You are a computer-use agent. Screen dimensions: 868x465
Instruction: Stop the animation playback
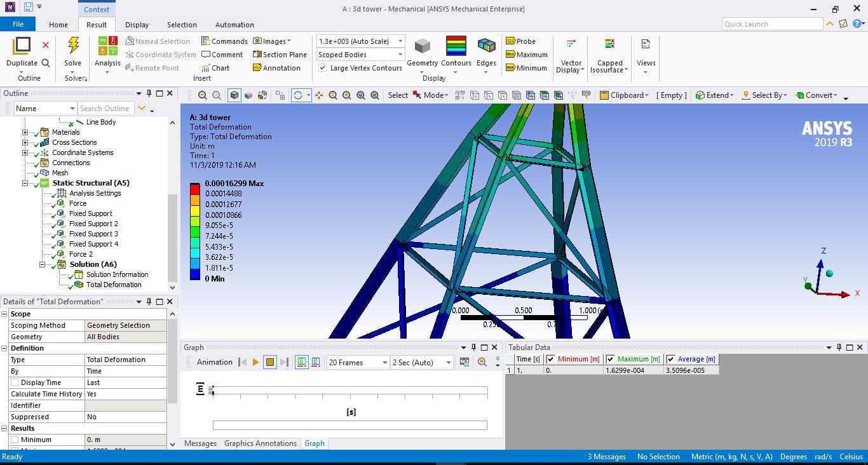(270, 362)
